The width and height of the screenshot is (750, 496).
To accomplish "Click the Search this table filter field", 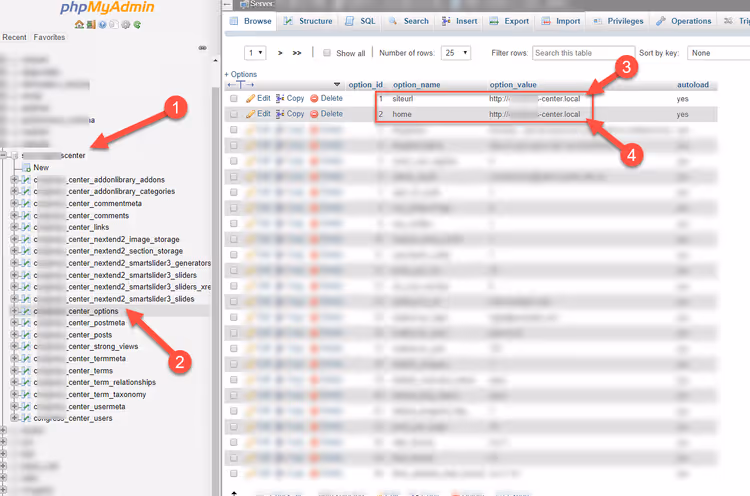I will pyautogui.click(x=584, y=53).
